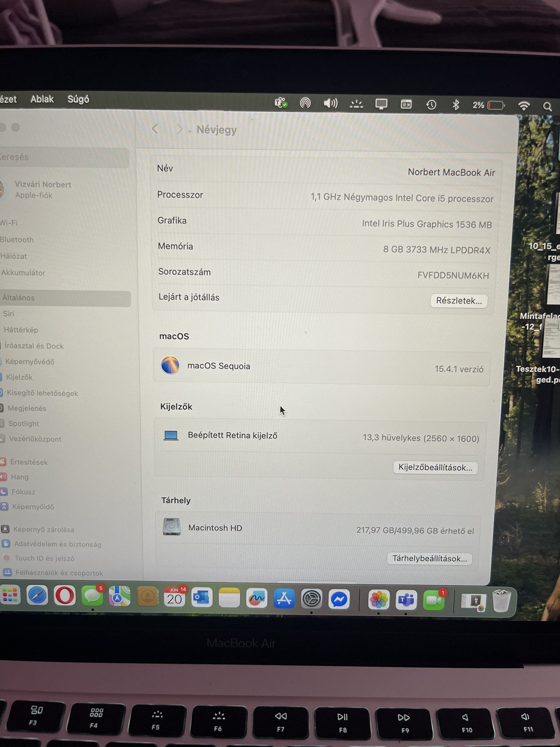Open Contacts from the Dock
560x747 pixels.
[x=147, y=597]
